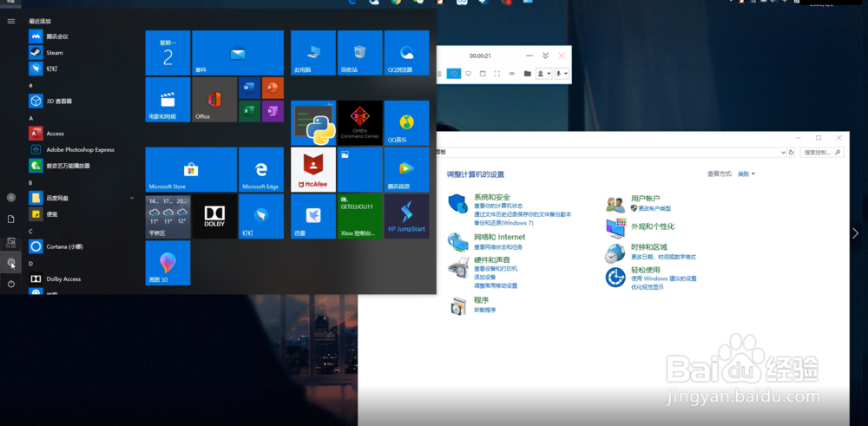Launch the Excel small tile

249,111
